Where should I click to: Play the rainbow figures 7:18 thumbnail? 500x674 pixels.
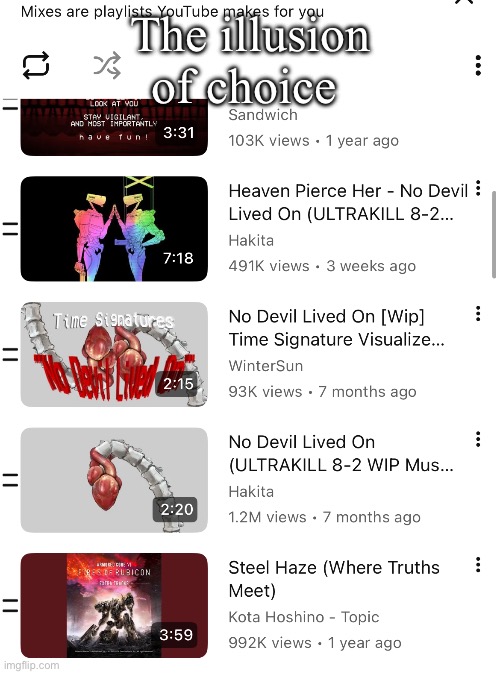click(114, 229)
